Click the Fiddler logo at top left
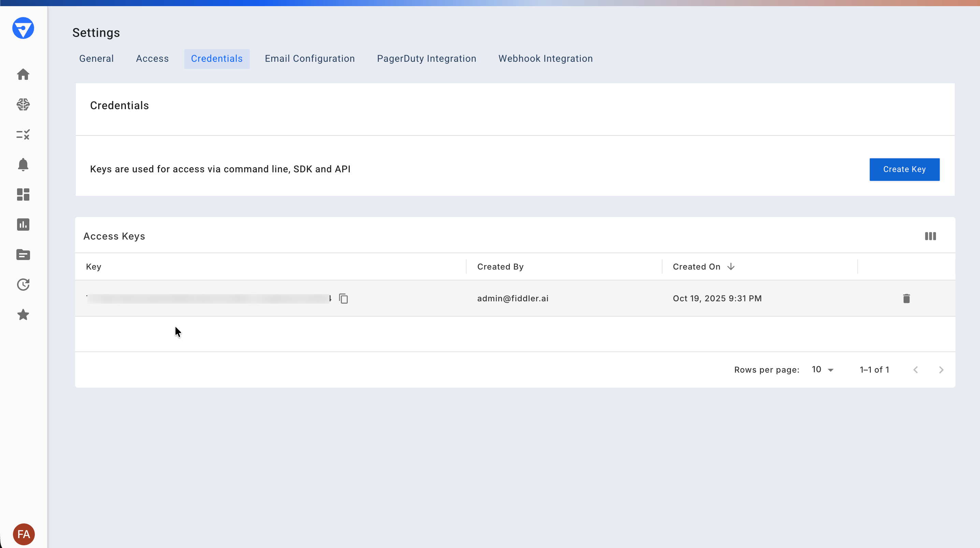Image resolution: width=980 pixels, height=548 pixels. [x=23, y=28]
